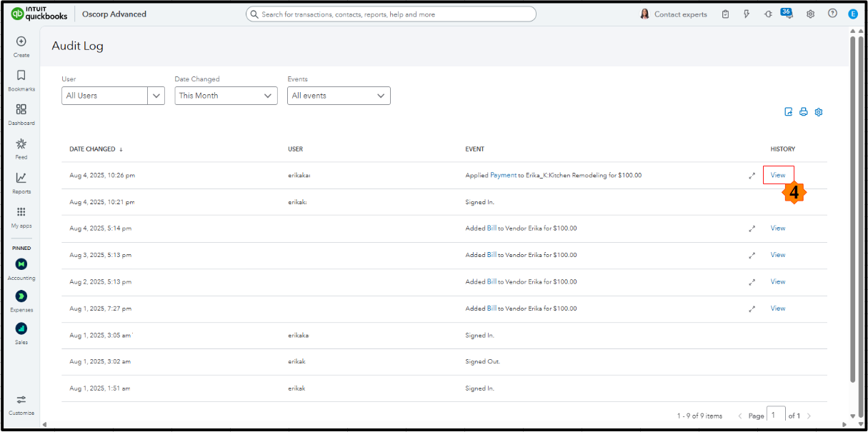
Task: Click the search transactions input field
Action: tap(391, 14)
